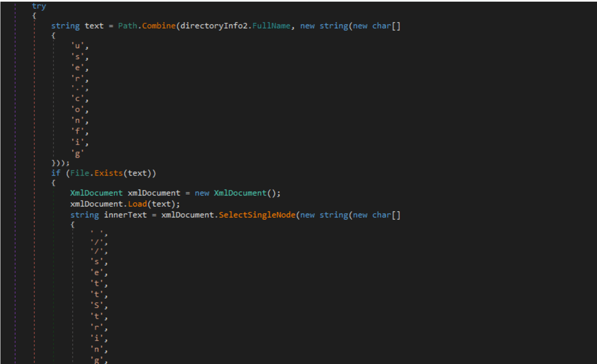
Task: Click the 'try' keyword at the top
Action: coord(39,6)
